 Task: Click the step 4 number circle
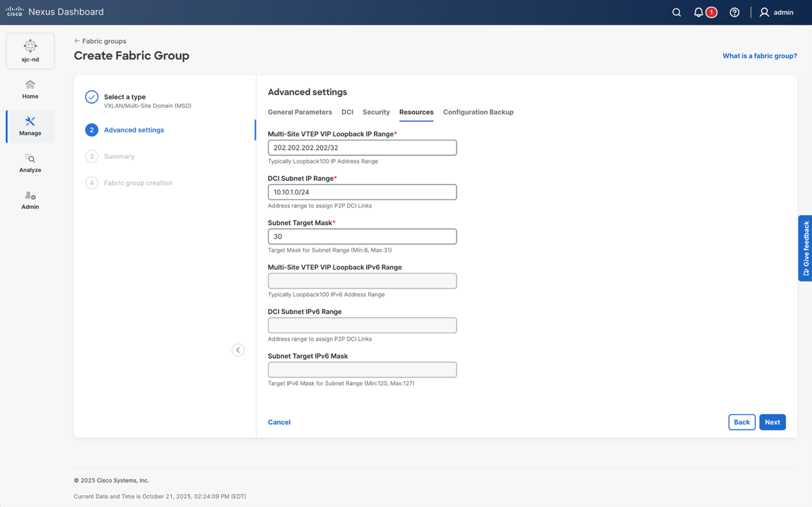tap(91, 183)
